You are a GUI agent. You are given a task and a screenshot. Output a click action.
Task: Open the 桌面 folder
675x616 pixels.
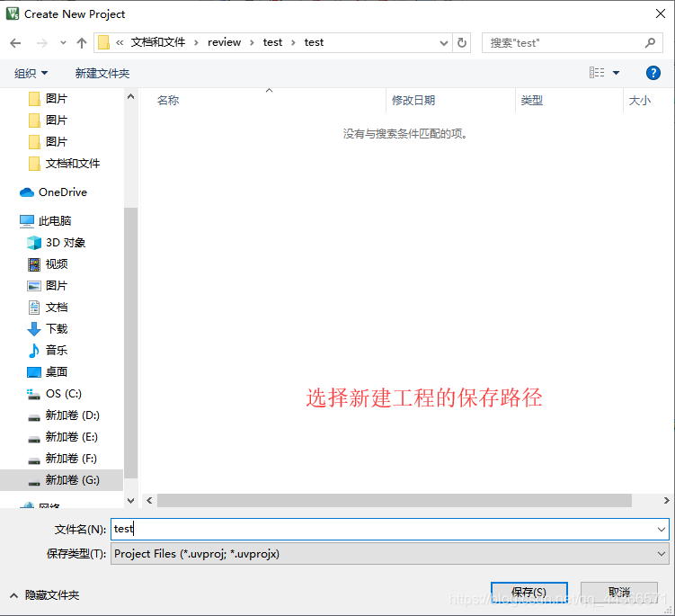(x=57, y=371)
